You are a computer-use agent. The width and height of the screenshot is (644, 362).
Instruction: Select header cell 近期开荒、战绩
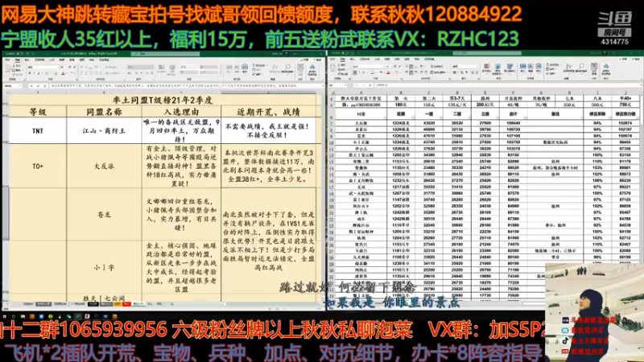click(269, 112)
